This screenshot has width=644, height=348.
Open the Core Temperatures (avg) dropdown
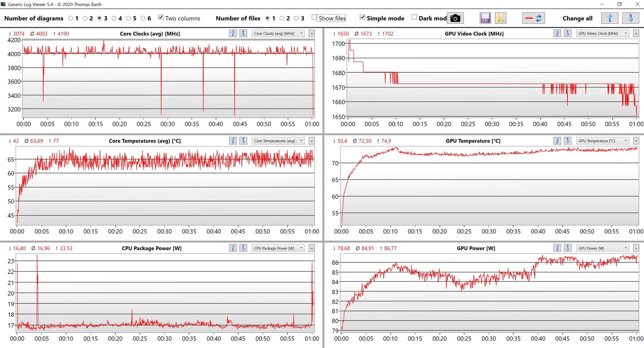[x=278, y=141]
